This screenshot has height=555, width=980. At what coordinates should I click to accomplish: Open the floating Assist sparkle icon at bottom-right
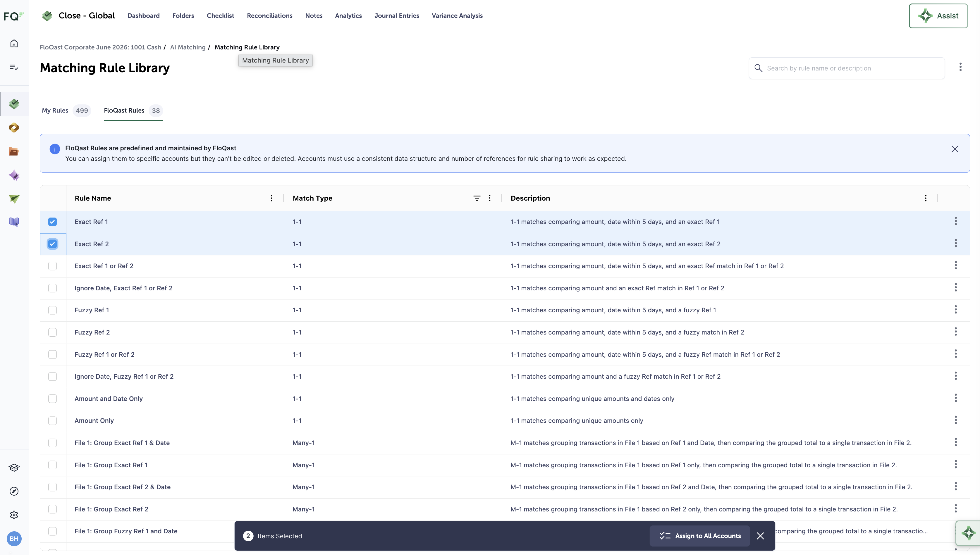(x=968, y=533)
